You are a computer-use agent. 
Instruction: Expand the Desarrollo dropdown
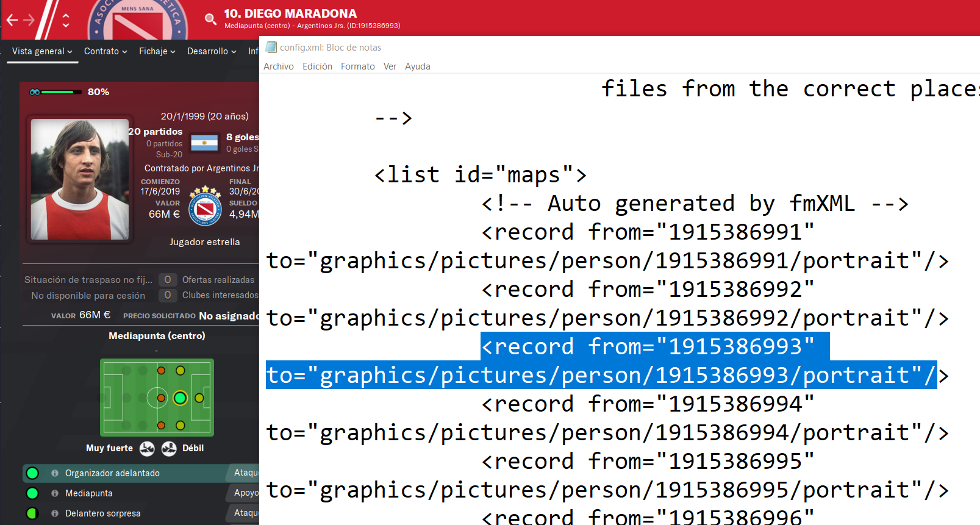212,51
